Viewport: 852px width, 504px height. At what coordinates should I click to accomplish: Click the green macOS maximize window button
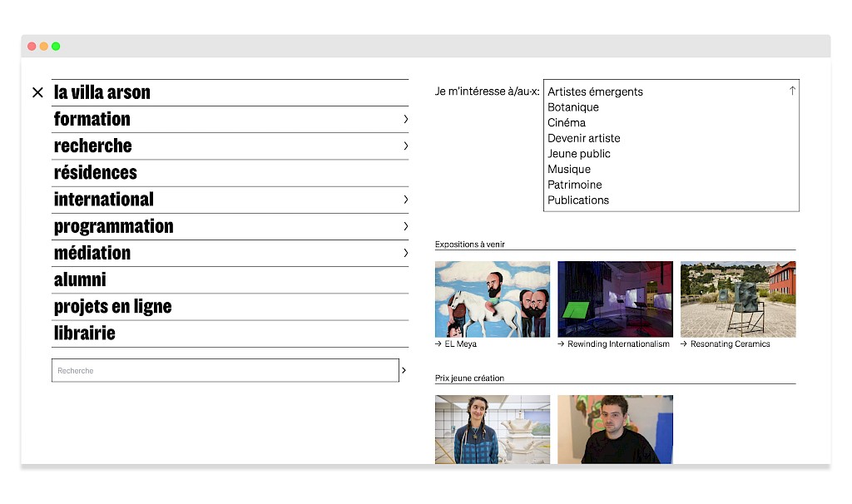[x=56, y=47]
